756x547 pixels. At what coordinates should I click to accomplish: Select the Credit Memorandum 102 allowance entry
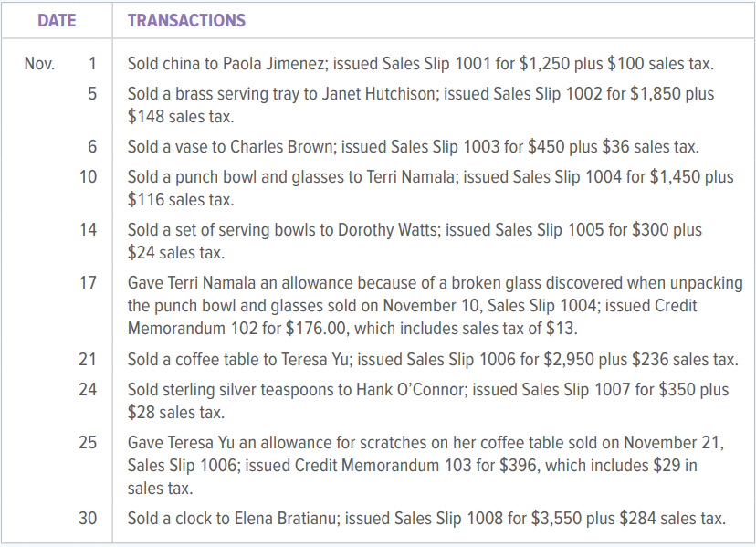click(435, 305)
